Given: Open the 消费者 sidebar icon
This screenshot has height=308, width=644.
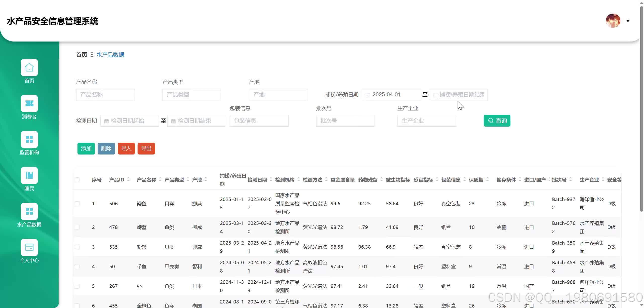Looking at the screenshot, I should pyautogui.click(x=29, y=103).
